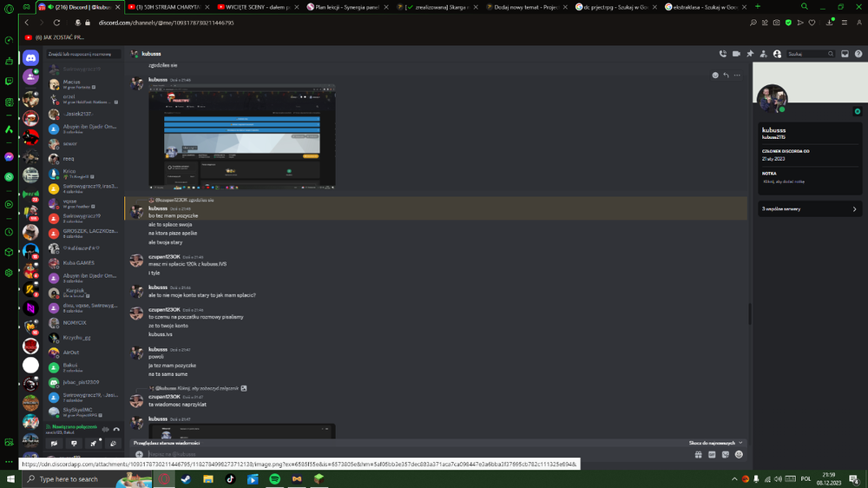This screenshot has width=868, height=488.
Task: Click note field in profile panel
Action: coord(784,181)
